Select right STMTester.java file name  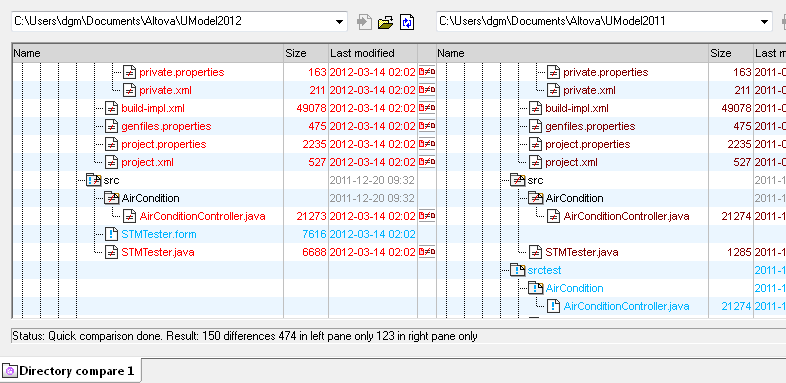(x=581, y=252)
